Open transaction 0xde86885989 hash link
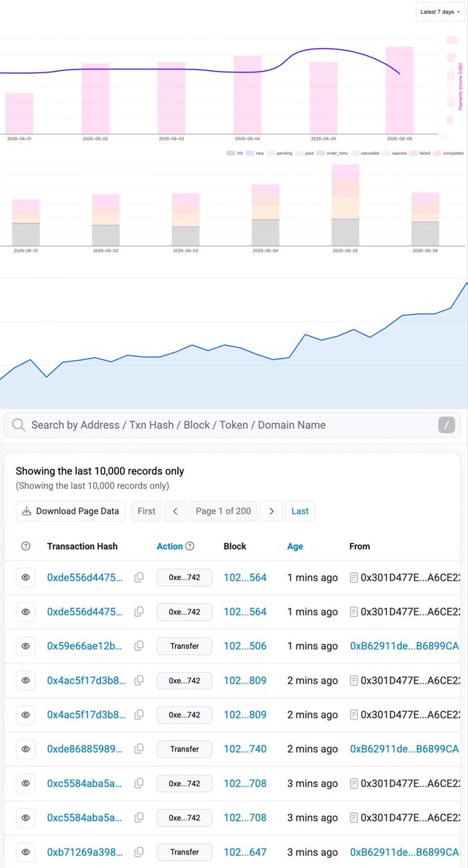Viewport: 468px width, 868px height. [85, 749]
